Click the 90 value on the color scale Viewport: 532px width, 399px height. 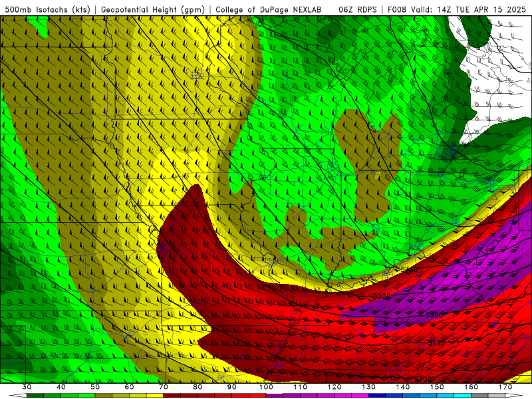(231, 387)
